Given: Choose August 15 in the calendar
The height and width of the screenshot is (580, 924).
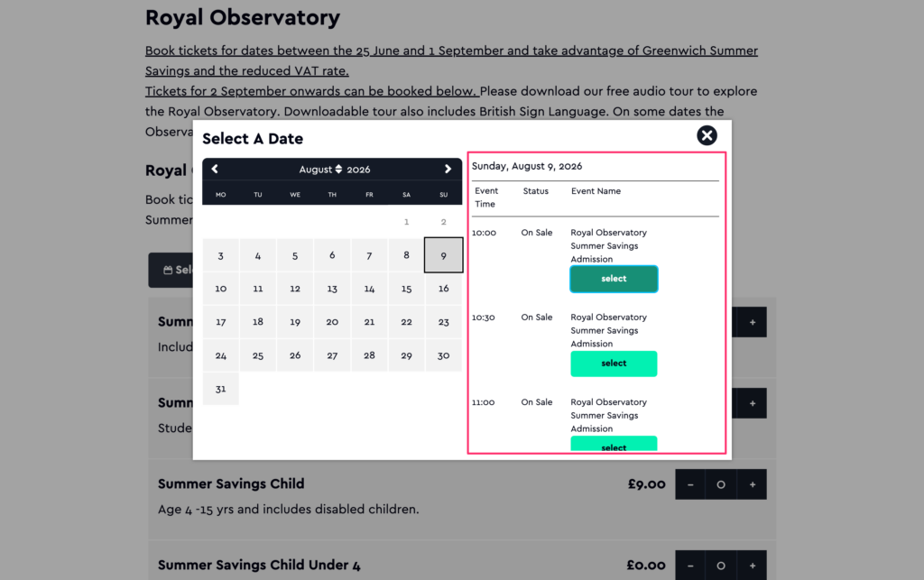Looking at the screenshot, I should pyautogui.click(x=406, y=289).
